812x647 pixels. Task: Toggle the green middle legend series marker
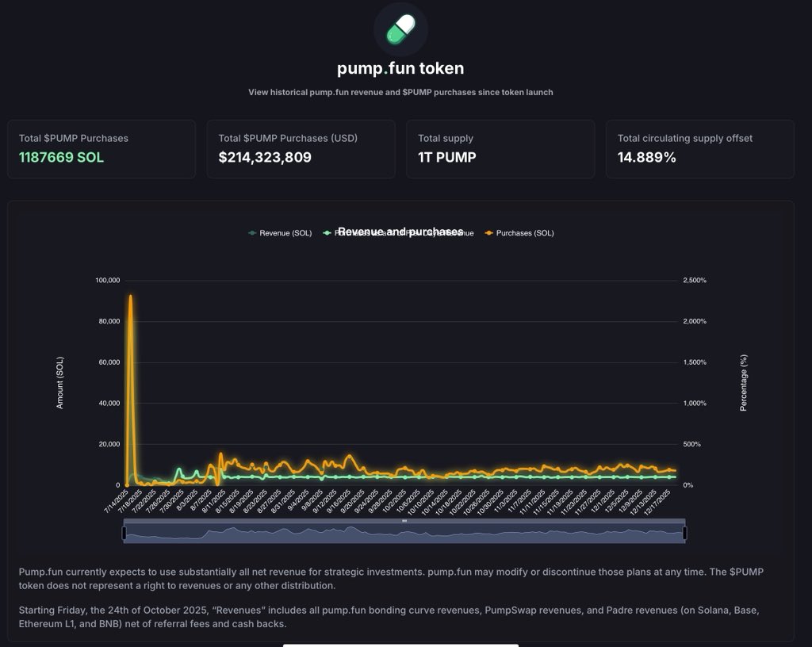tap(327, 233)
